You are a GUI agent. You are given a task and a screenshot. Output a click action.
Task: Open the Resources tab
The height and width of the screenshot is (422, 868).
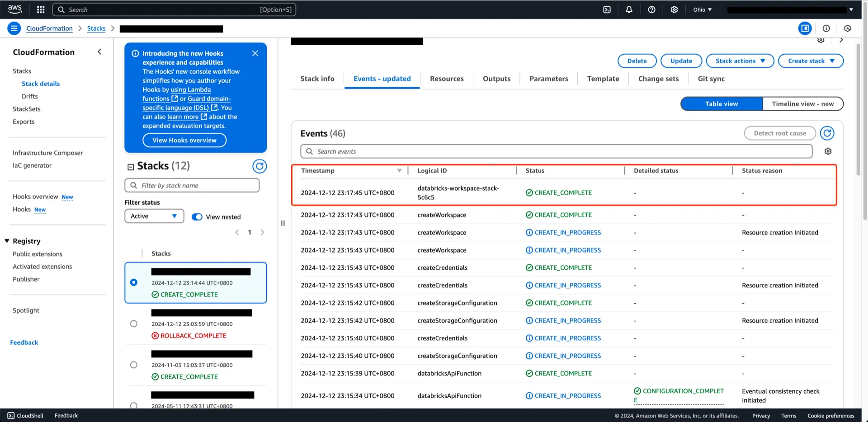447,79
